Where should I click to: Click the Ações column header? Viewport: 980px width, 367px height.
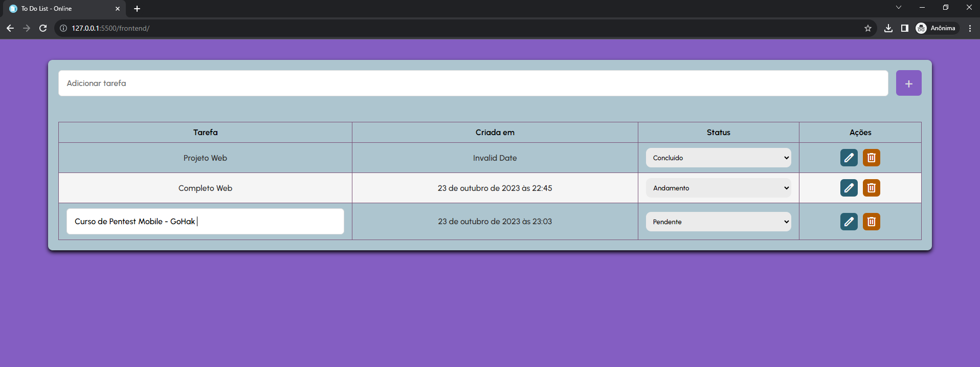pos(860,132)
